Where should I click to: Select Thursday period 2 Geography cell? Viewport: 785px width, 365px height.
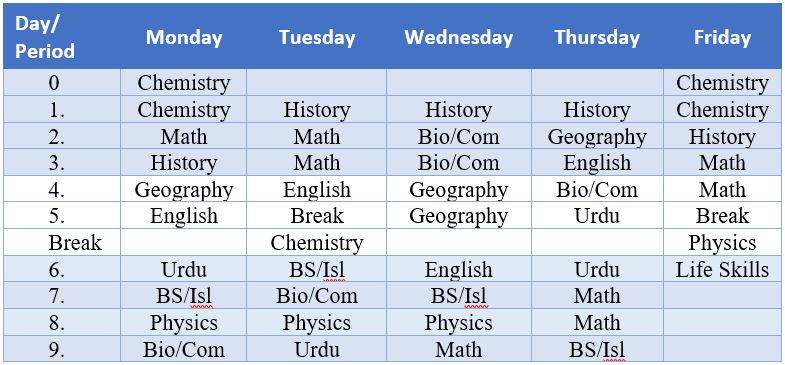(597, 136)
